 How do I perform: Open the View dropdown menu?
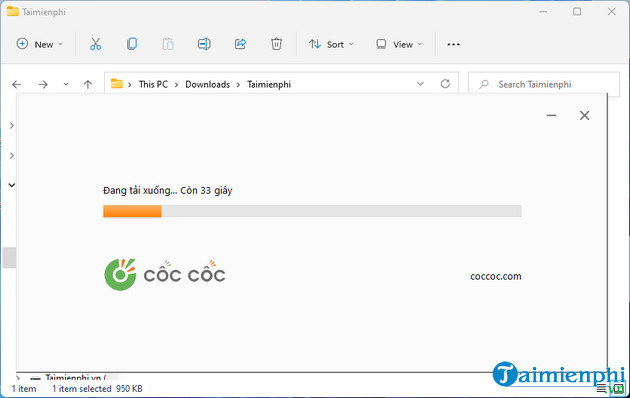[399, 44]
